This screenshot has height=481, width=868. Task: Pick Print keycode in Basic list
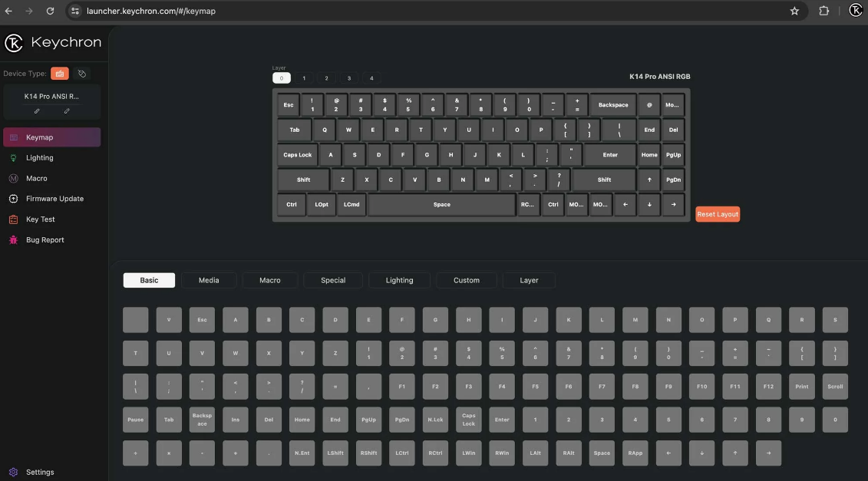pyautogui.click(x=801, y=387)
